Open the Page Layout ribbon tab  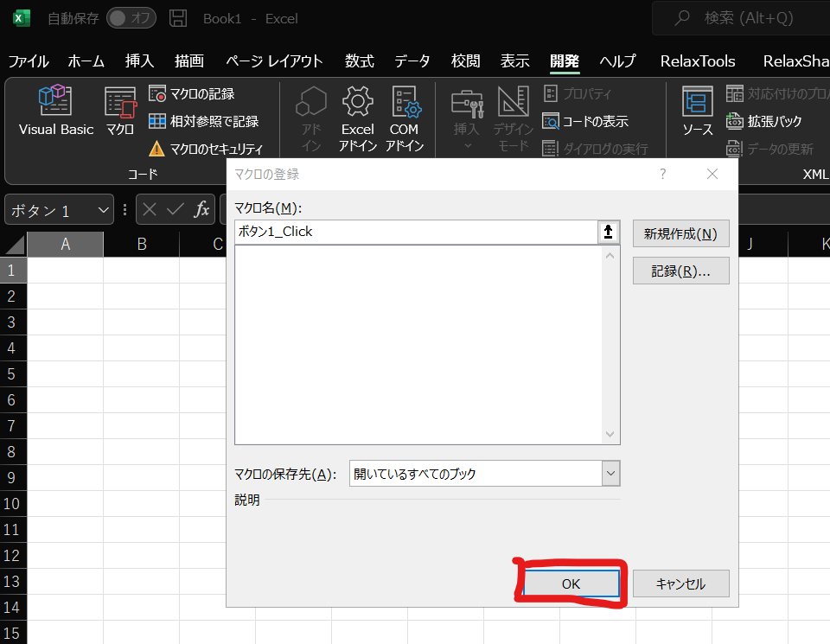coord(274,61)
